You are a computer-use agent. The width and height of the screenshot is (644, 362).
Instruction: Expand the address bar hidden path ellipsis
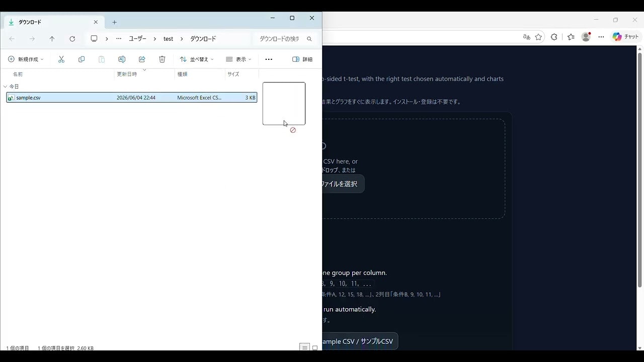click(119, 39)
